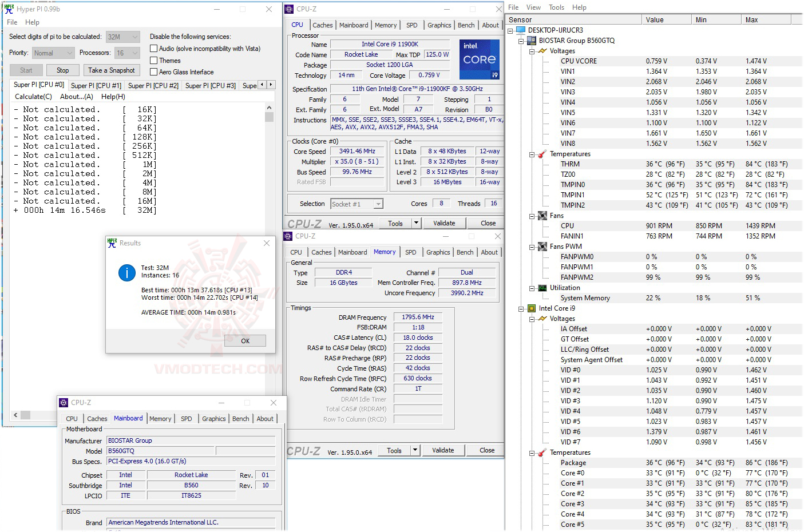
Task: Click the Fans node icon in HWMonitor
Action: pos(542,216)
